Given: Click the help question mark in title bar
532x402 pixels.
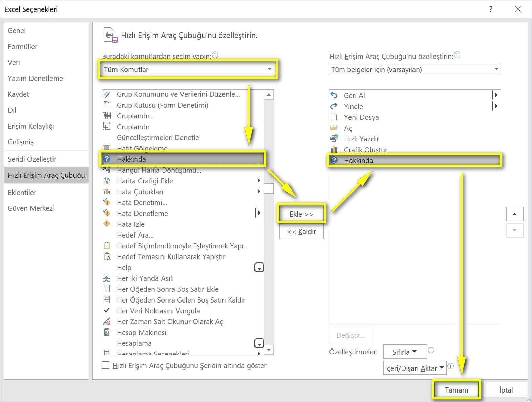Looking at the screenshot, I should tap(491, 9).
